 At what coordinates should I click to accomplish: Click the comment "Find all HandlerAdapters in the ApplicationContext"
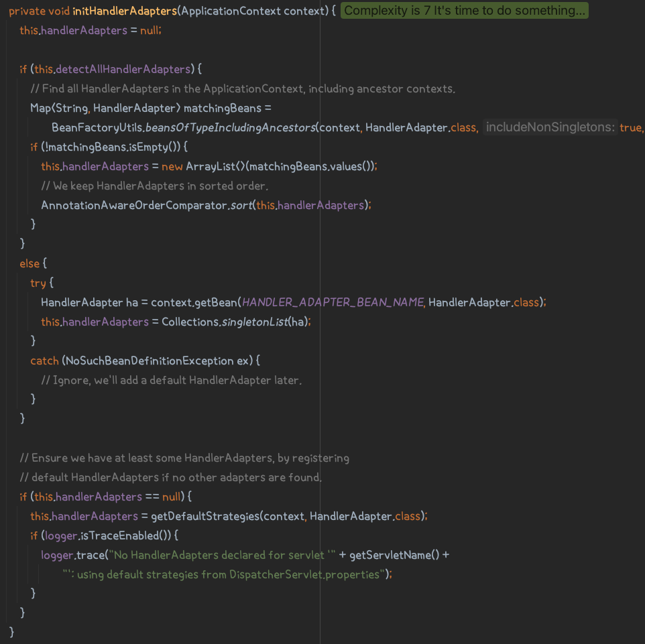tap(243, 88)
